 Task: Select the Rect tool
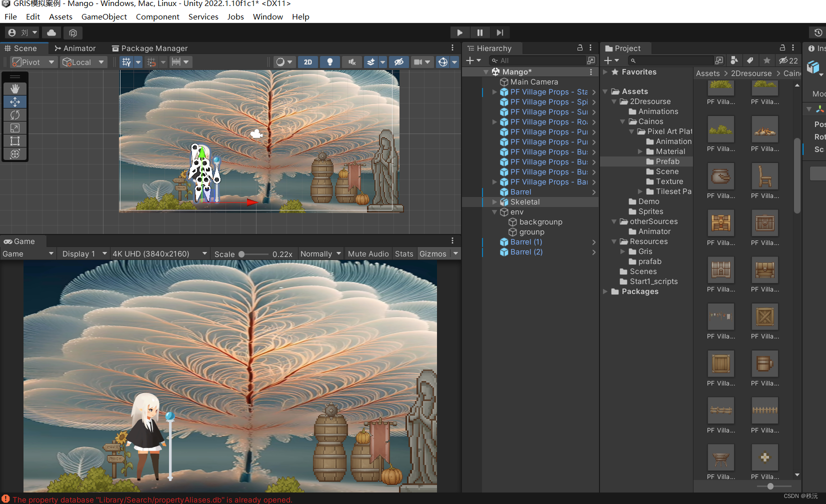[15, 141]
